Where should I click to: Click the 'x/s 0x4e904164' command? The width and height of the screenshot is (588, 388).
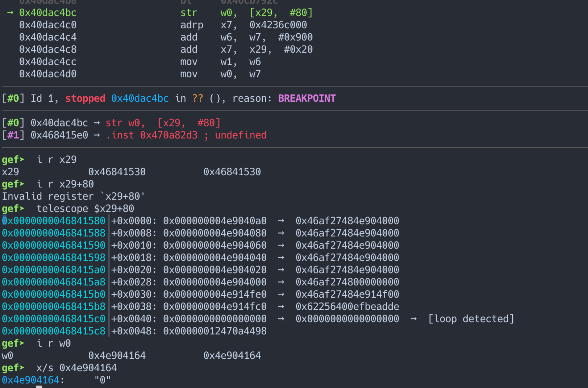[76, 368]
